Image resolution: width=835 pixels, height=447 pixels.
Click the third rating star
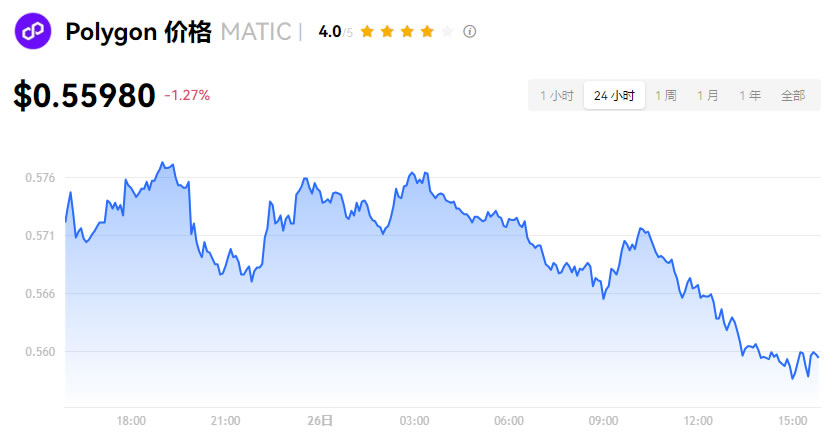click(x=407, y=32)
